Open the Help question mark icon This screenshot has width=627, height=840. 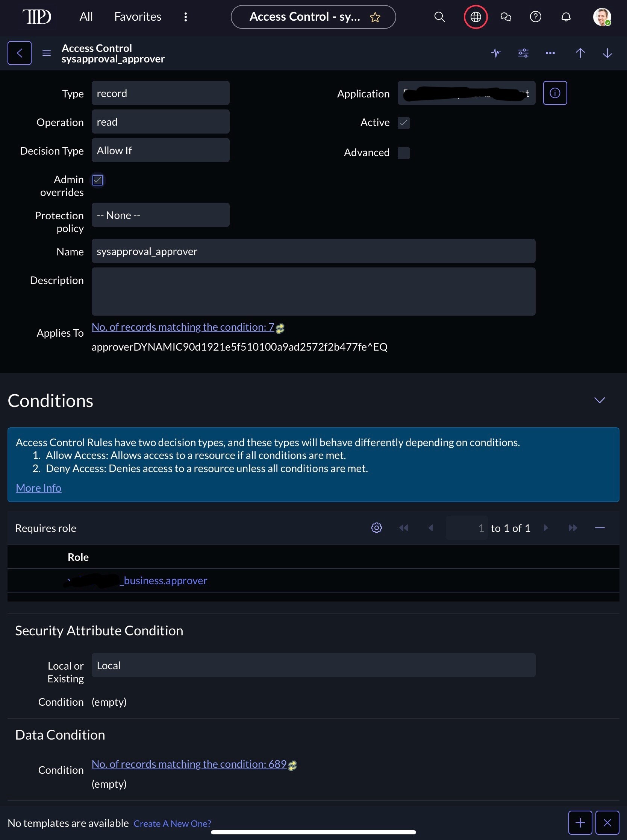[536, 17]
